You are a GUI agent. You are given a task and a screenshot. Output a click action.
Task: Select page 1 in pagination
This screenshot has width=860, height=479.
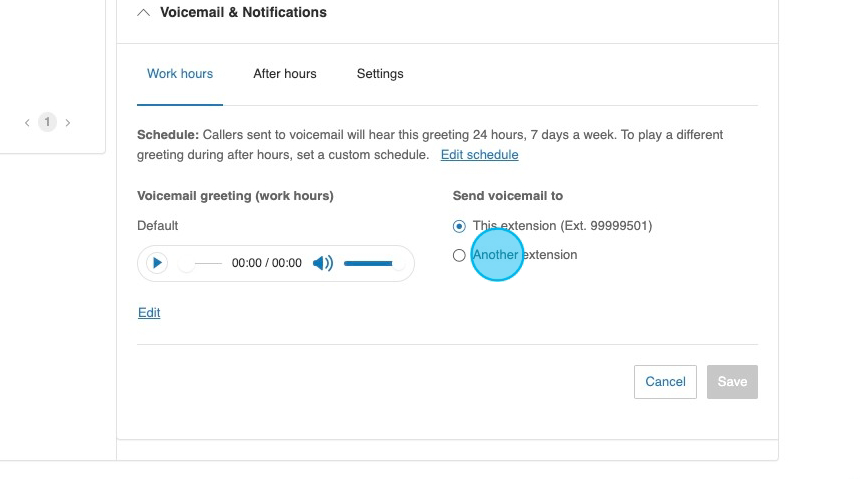pos(47,123)
